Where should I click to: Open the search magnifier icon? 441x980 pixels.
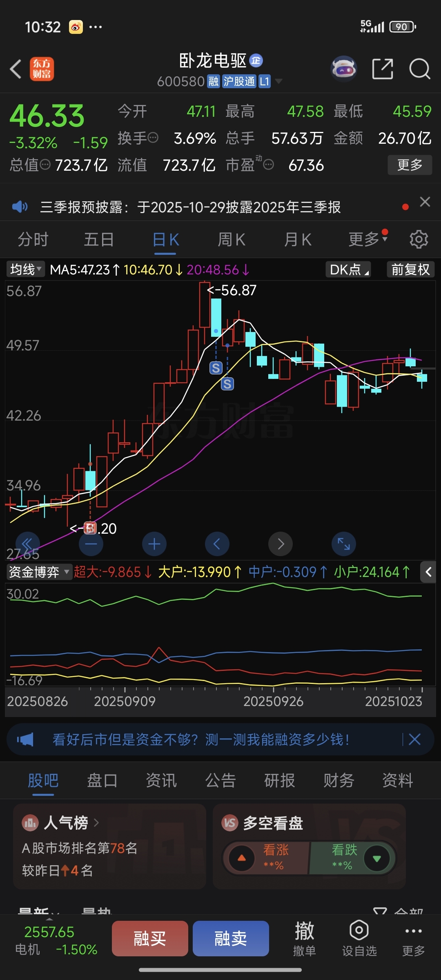(x=420, y=69)
